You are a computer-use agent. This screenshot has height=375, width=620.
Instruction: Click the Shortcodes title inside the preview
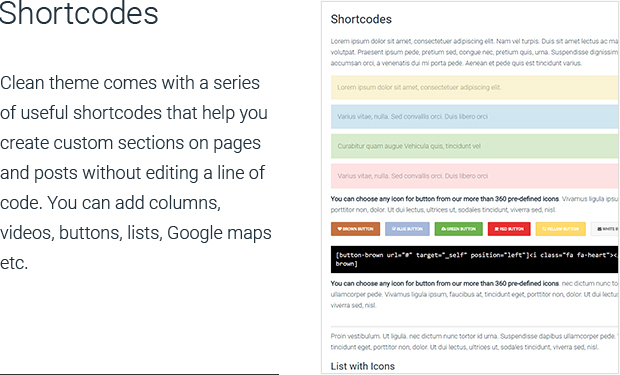point(361,19)
